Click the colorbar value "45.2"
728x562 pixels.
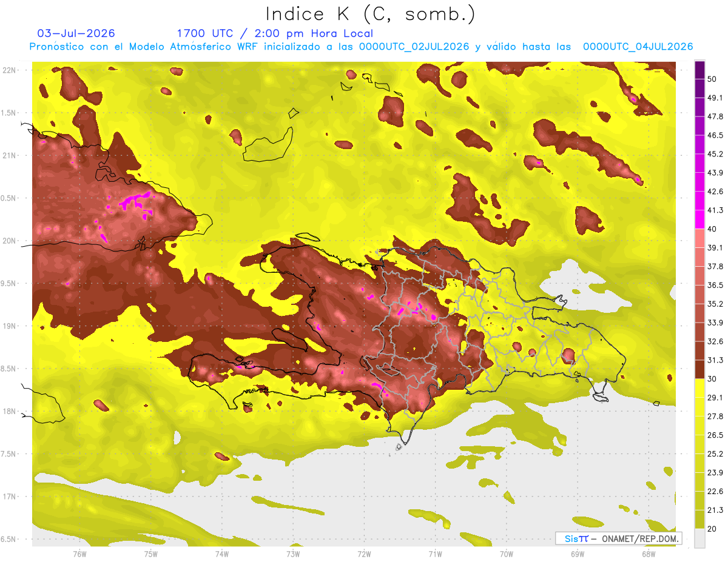point(715,154)
